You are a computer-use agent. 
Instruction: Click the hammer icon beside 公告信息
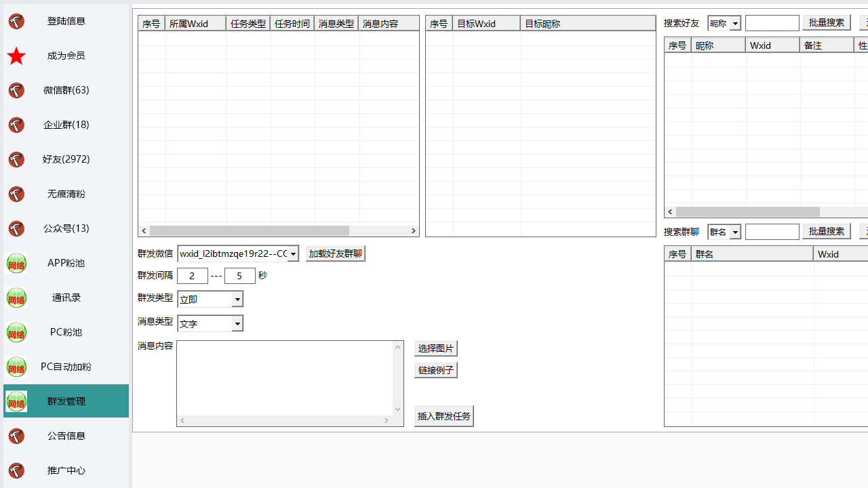(16, 436)
